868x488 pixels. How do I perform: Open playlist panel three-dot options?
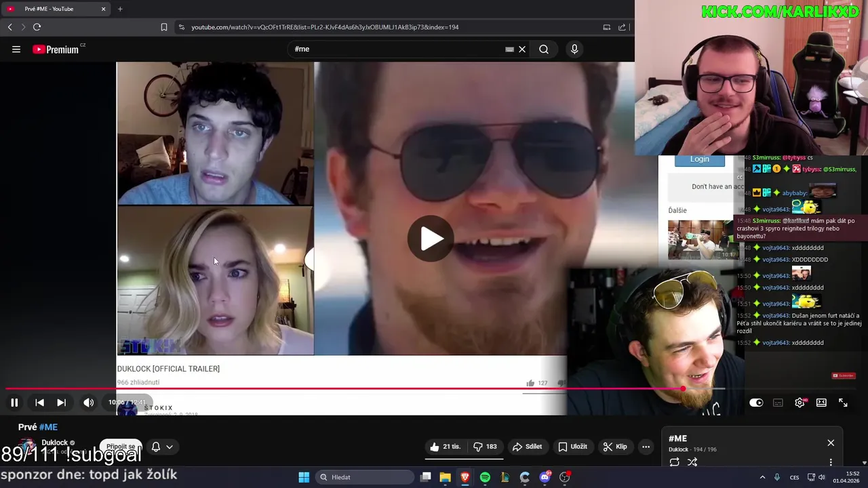pyautogui.click(x=831, y=462)
